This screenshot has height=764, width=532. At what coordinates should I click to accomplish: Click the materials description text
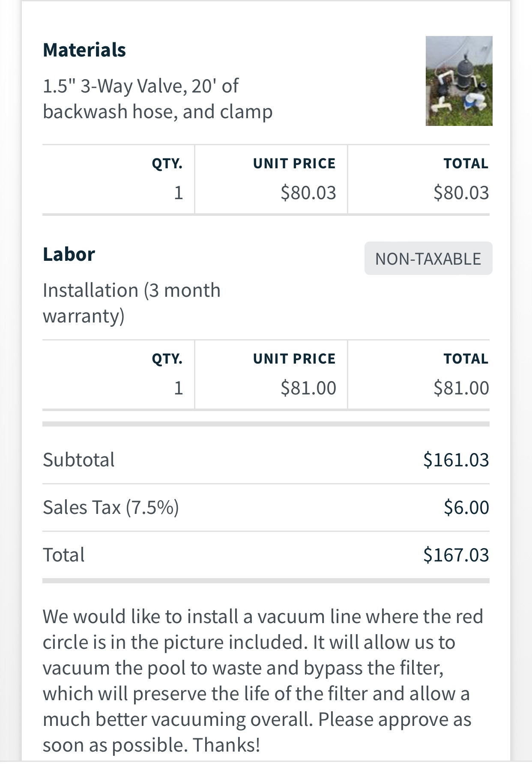point(158,99)
